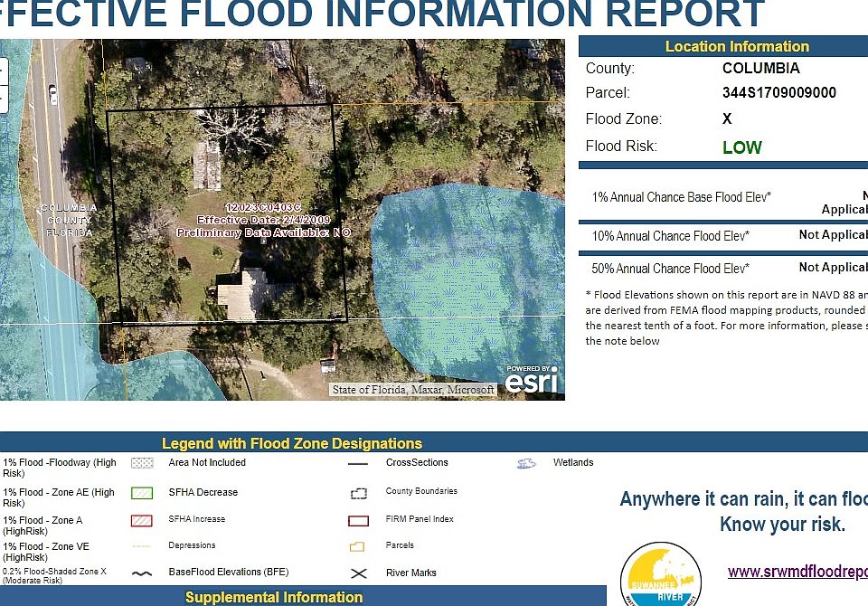
Task: Click the red SFHA Increase legend swatch
Action: (x=142, y=520)
